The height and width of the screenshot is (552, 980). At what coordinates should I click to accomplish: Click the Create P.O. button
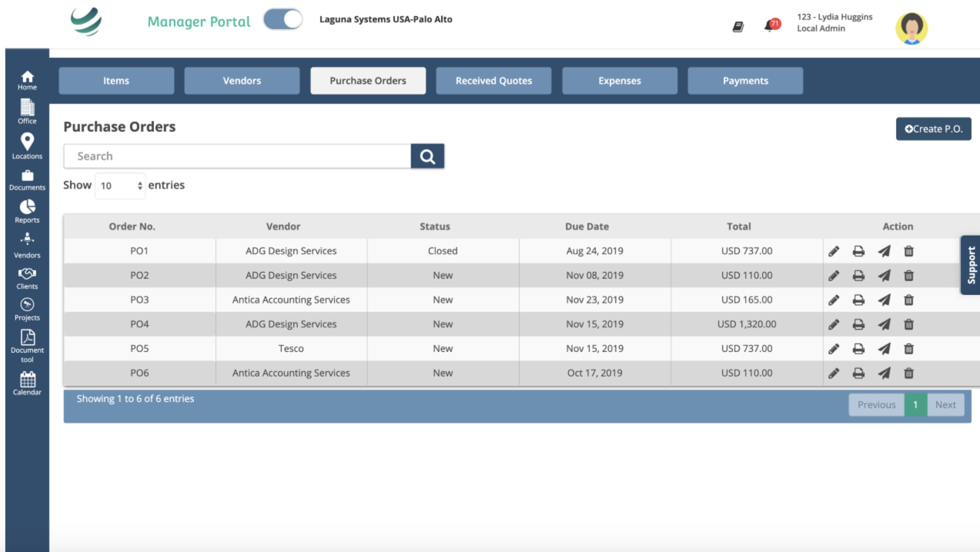(x=933, y=129)
